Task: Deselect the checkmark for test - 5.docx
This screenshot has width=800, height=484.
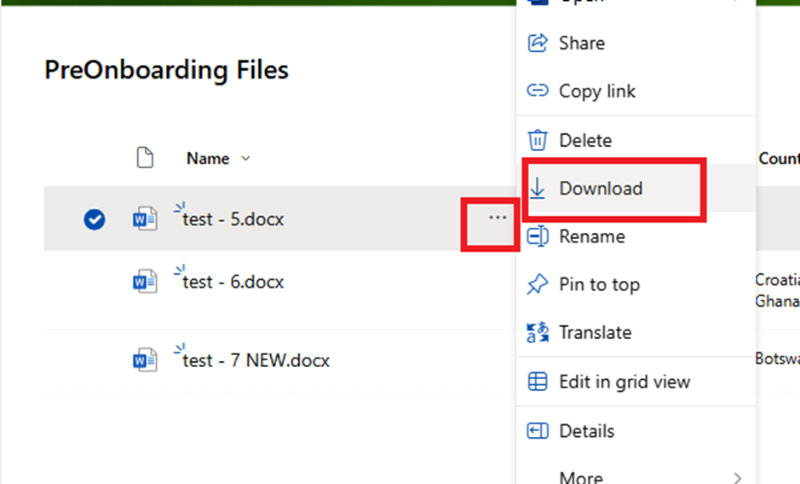Action: pyautogui.click(x=94, y=219)
